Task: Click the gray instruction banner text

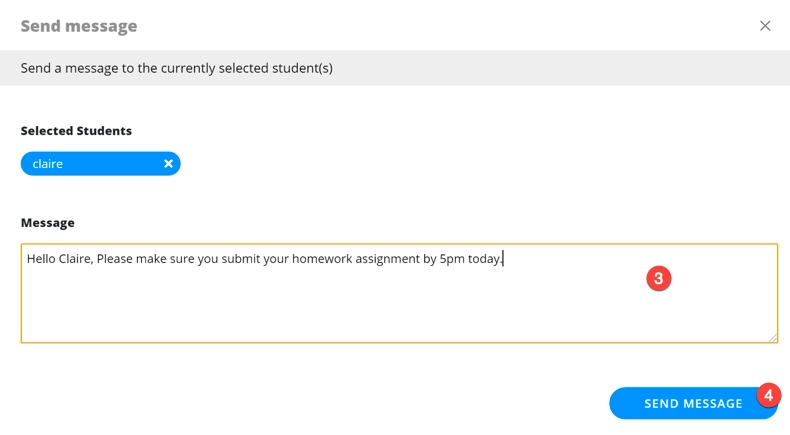Action: tap(177, 68)
